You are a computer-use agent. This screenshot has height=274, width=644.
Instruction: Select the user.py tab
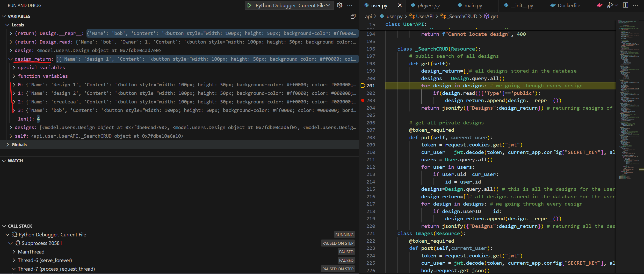tap(379, 5)
